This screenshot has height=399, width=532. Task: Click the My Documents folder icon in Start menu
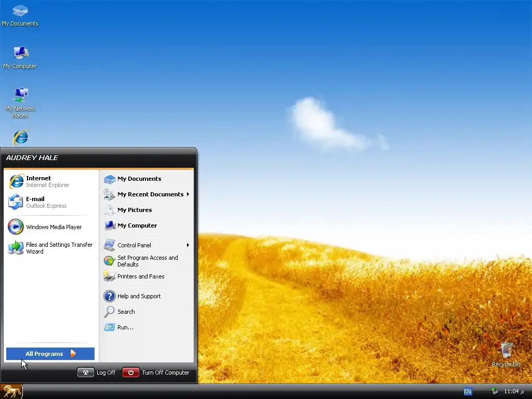pos(109,179)
